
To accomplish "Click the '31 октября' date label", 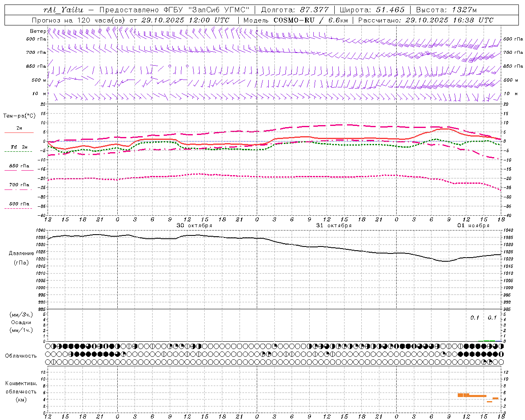I will coord(334,226).
